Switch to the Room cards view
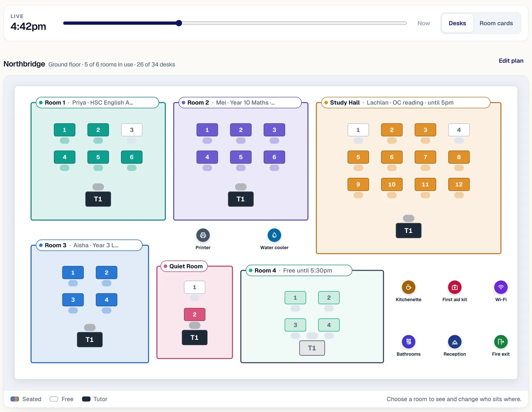 click(x=496, y=23)
